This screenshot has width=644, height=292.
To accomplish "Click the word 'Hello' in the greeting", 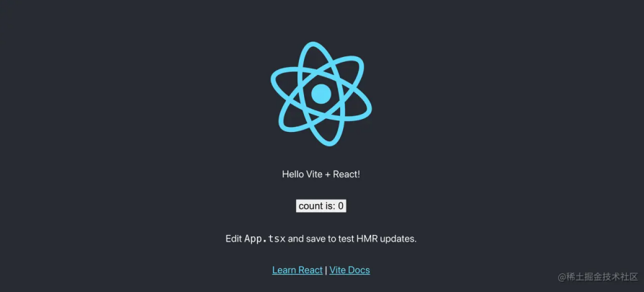I will point(293,174).
